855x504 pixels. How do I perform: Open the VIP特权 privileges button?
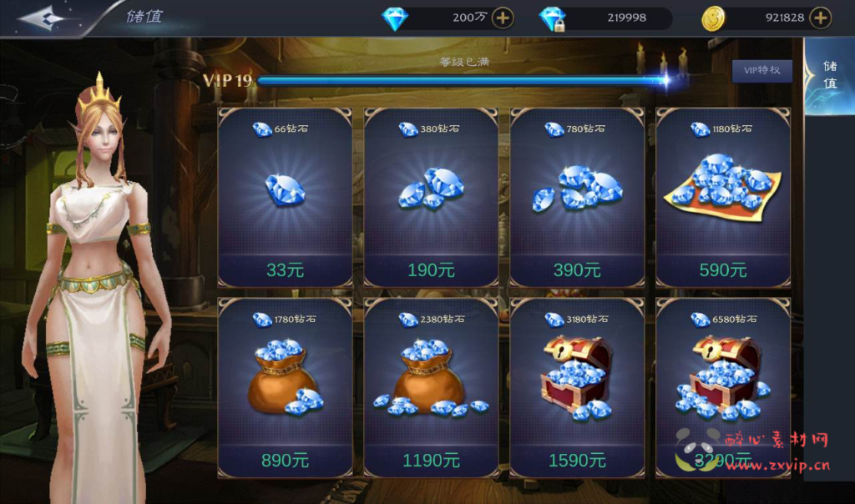tap(761, 70)
